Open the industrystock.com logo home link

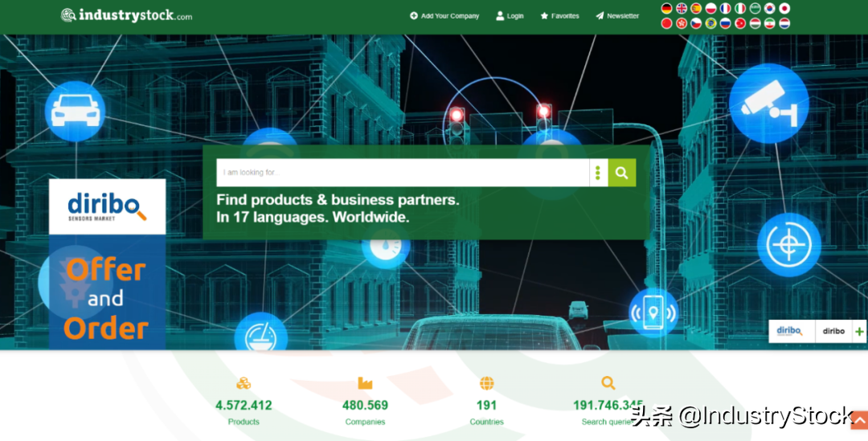126,15
